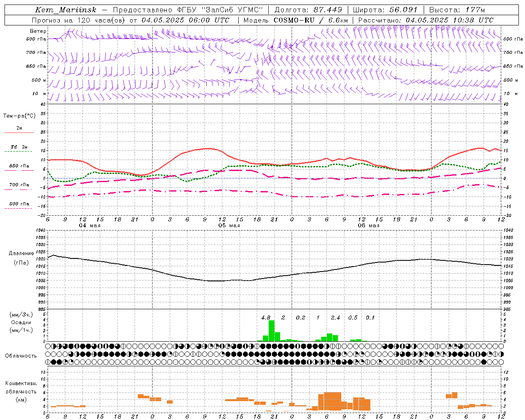The height and width of the screenshot is (420, 525).
Task: Click the Давление pressure panel label
Action: [x=21, y=253]
